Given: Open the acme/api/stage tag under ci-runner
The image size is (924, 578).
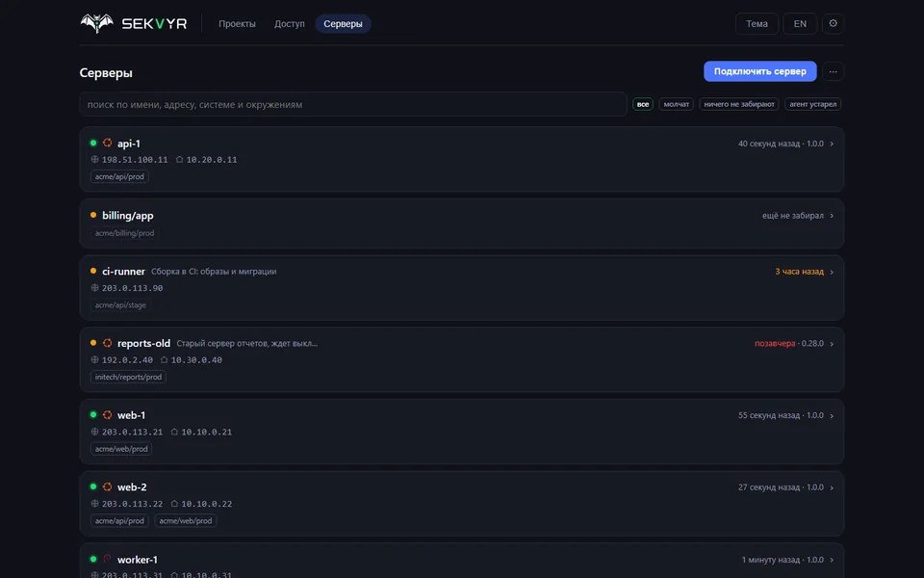Looking at the screenshot, I should click(x=121, y=305).
